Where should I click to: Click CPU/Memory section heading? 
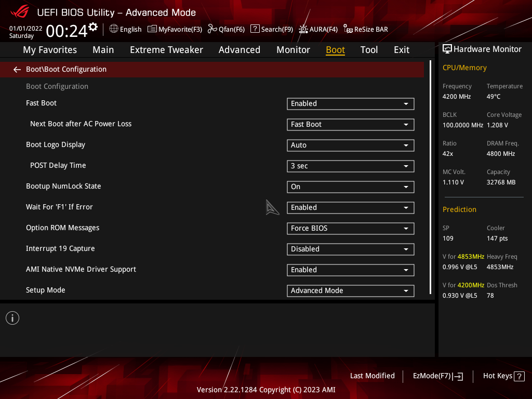pyautogui.click(x=464, y=68)
